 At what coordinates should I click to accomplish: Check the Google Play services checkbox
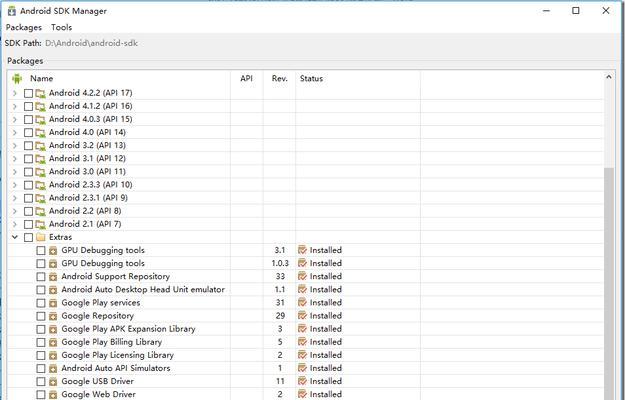[41, 303]
